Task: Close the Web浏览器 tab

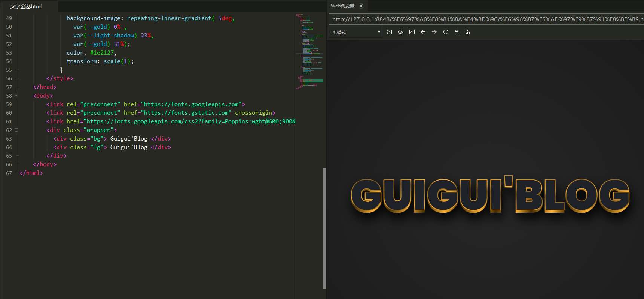Action: pos(361,6)
